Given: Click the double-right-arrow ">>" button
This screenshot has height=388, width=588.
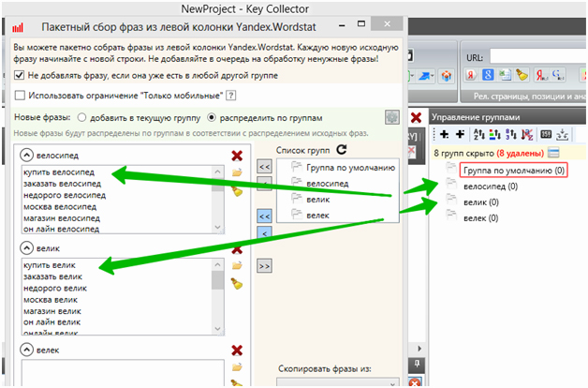Looking at the screenshot, I should click(264, 266).
